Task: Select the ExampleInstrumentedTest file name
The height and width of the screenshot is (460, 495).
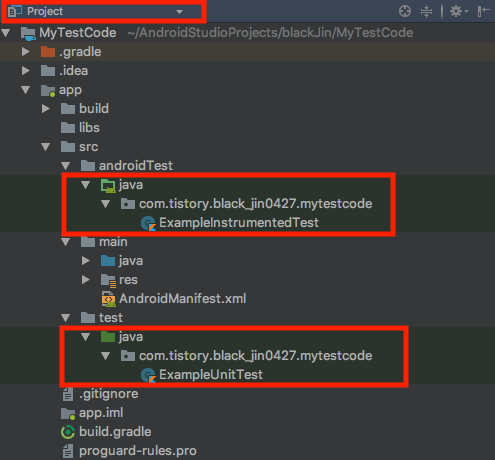Action: [x=239, y=223]
